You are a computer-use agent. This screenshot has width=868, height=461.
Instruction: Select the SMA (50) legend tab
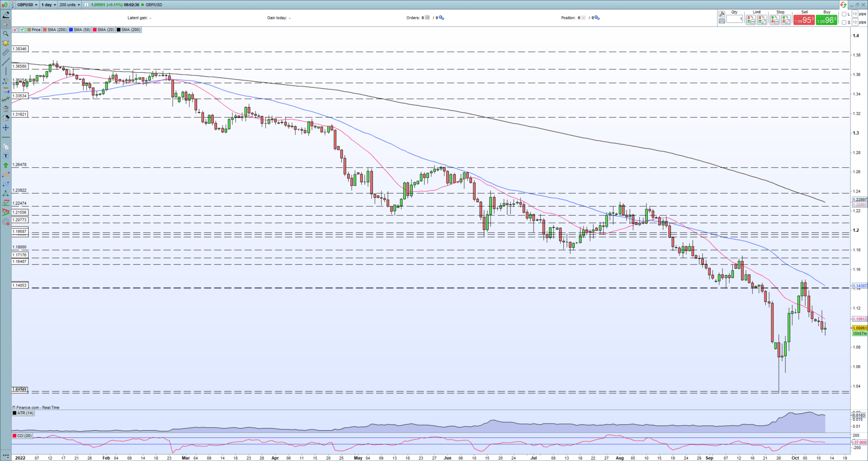pos(80,30)
